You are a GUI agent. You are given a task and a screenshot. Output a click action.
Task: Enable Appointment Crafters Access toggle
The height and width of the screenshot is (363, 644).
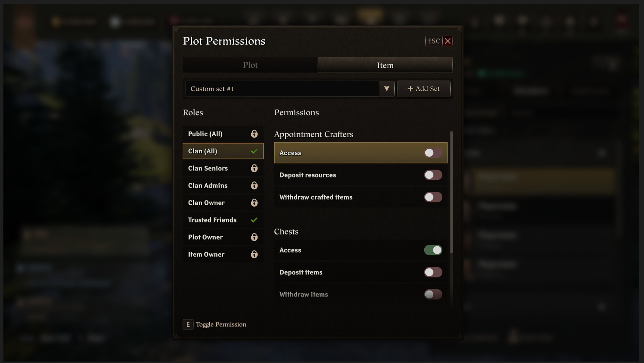tap(433, 153)
